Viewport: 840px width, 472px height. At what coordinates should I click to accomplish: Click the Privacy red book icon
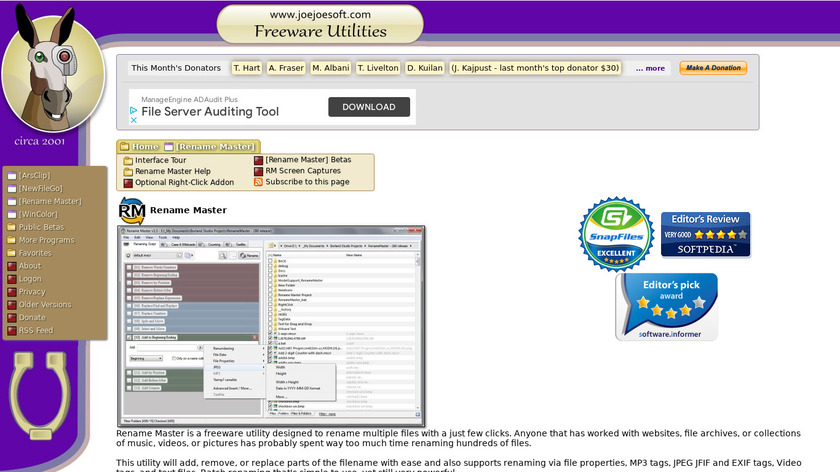click(12, 291)
